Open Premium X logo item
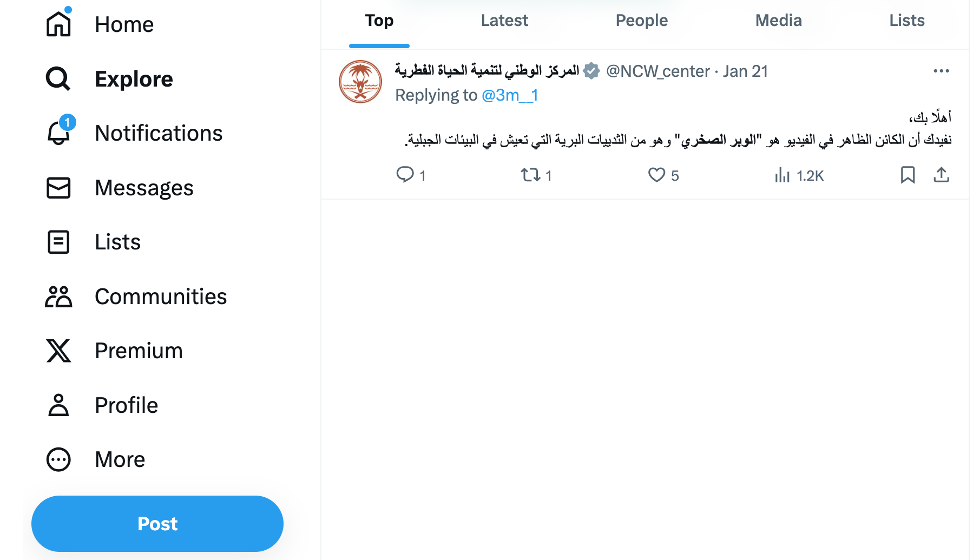973x560 pixels. (x=58, y=351)
